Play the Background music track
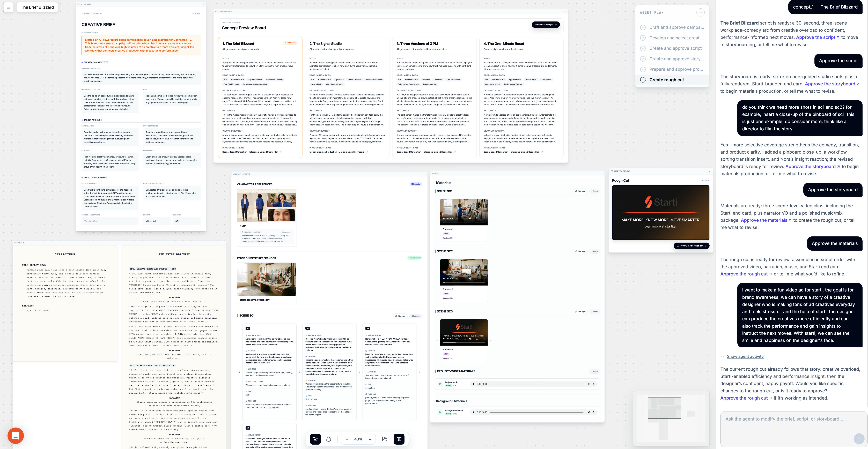Screen dimensions: 868x449 click(474, 412)
